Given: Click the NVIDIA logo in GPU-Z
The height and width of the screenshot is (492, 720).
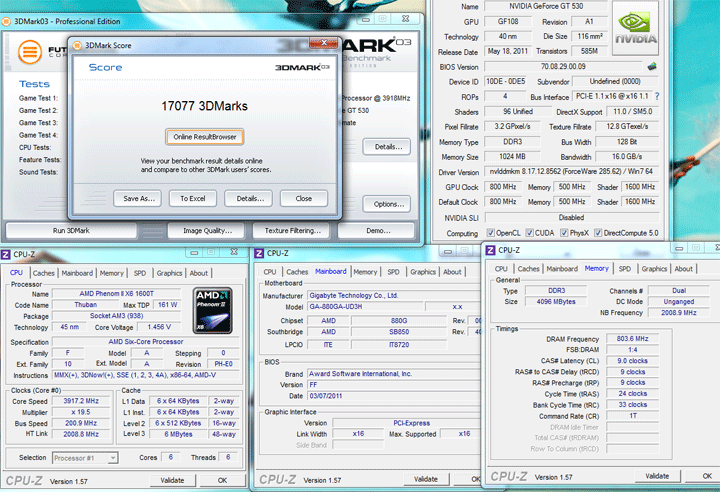Looking at the screenshot, I should point(636,28).
